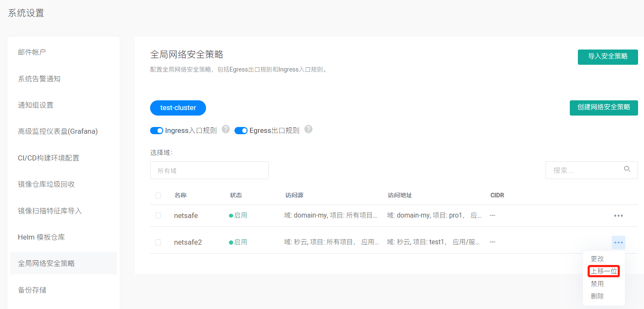Image resolution: width=644 pixels, height=309 pixels.
Task: Open 镜像仓库垃圾回收 in the sidebar
Action: tap(46, 184)
